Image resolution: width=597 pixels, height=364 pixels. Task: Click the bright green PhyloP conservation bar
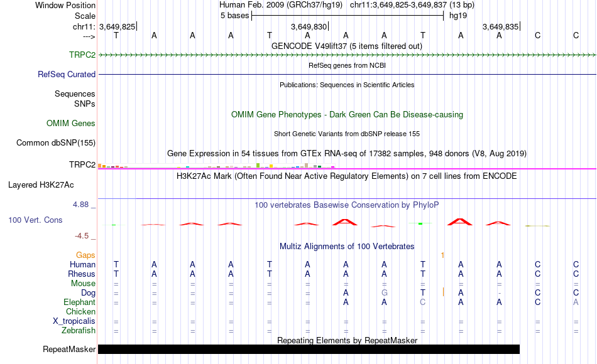pyautogui.click(x=420, y=223)
